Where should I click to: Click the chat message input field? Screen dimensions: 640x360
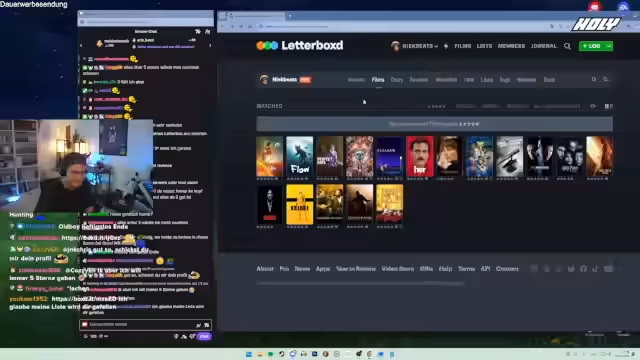(x=145, y=325)
